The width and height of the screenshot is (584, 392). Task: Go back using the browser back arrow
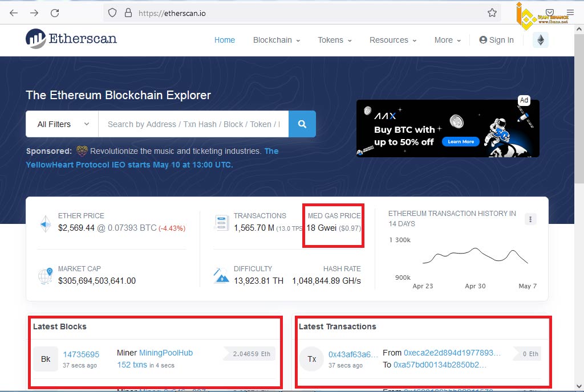click(14, 13)
